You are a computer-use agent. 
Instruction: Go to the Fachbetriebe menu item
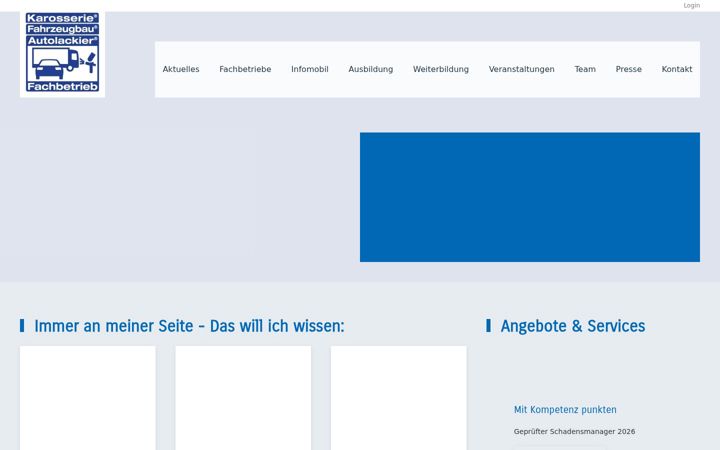tap(245, 69)
